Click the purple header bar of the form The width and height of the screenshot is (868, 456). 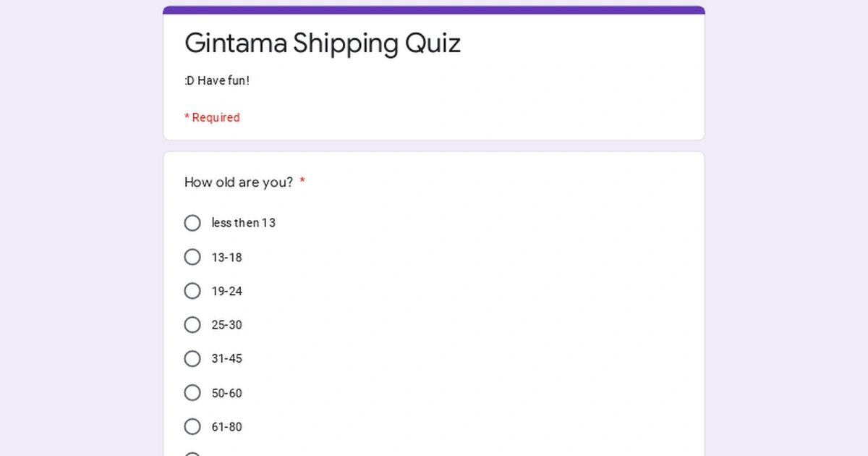click(433, 9)
